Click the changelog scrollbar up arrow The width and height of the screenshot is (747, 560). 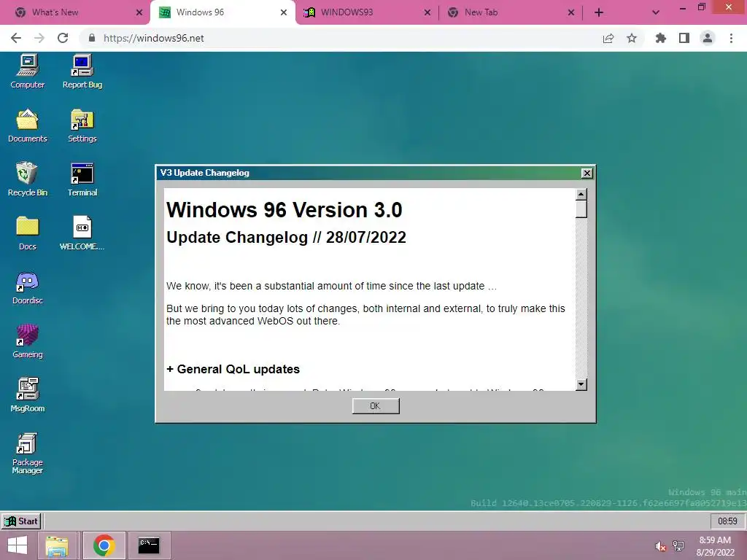click(581, 194)
